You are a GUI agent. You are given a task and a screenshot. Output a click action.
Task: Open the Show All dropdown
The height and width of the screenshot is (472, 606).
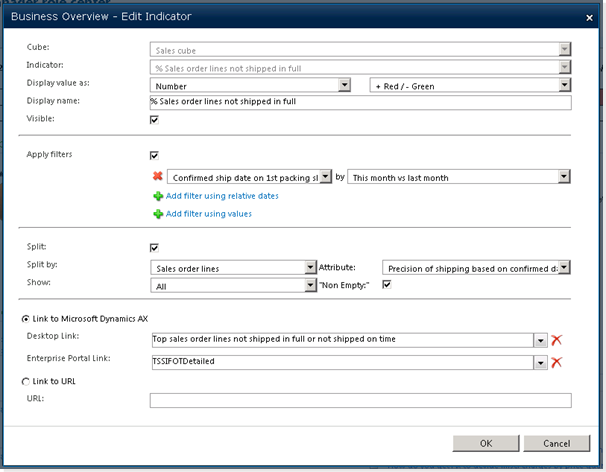click(x=311, y=286)
